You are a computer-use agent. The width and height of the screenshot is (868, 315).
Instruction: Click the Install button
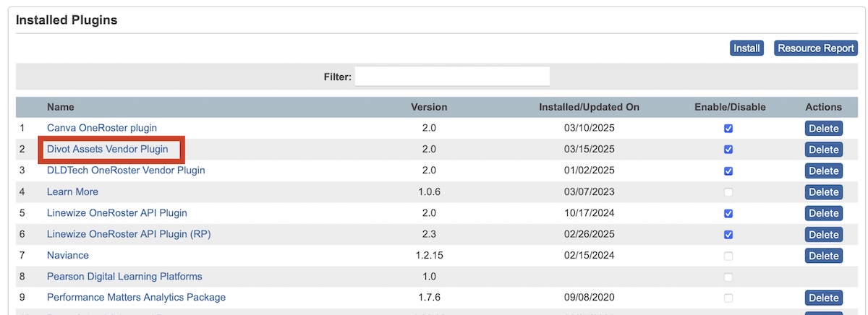click(x=746, y=48)
